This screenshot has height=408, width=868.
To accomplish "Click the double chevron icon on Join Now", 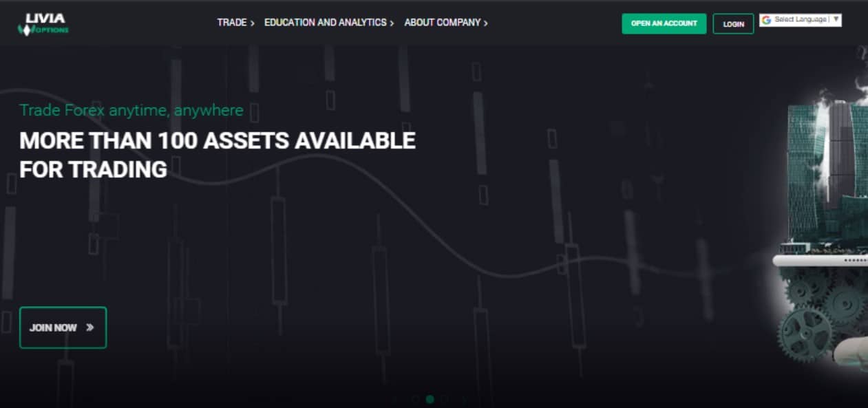I will pyautogui.click(x=89, y=328).
